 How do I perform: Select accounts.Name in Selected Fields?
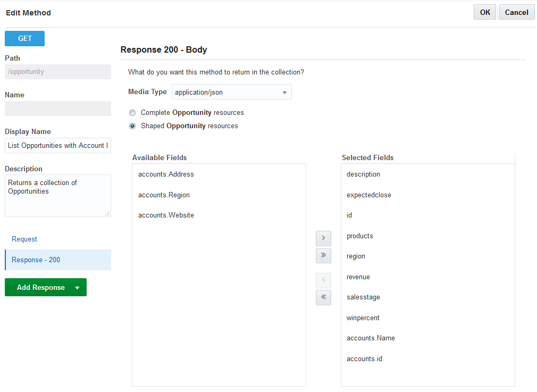click(x=371, y=338)
